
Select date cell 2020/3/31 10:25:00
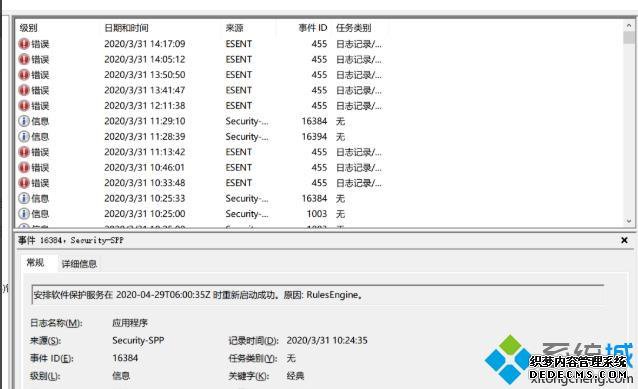coord(144,214)
